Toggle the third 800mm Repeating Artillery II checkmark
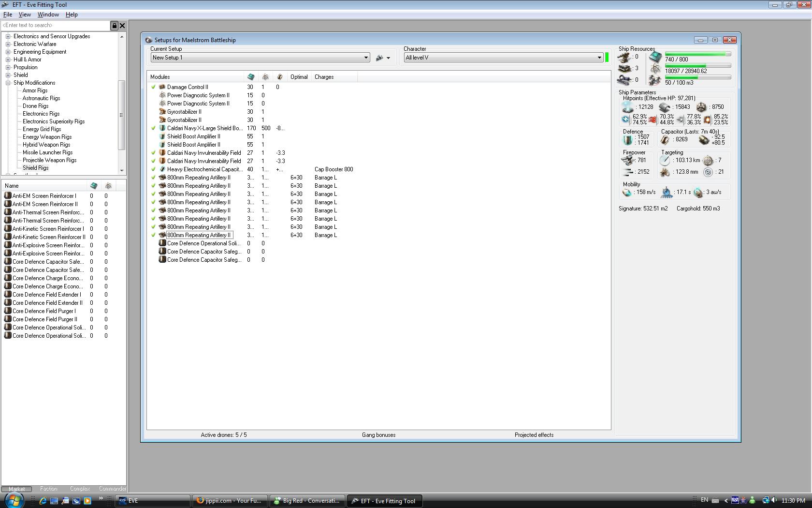Image resolution: width=812 pixels, height=508 pixels. pyautogui.click(x=154, y=194)
